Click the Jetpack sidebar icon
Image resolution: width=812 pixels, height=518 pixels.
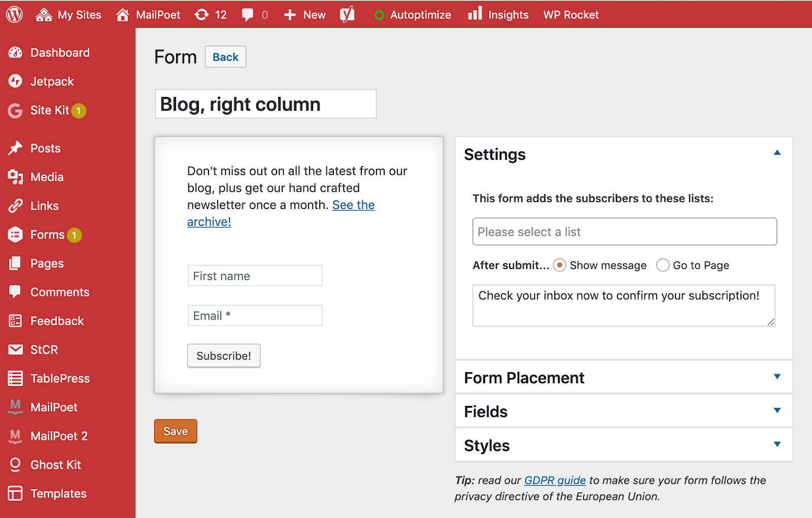15,81
